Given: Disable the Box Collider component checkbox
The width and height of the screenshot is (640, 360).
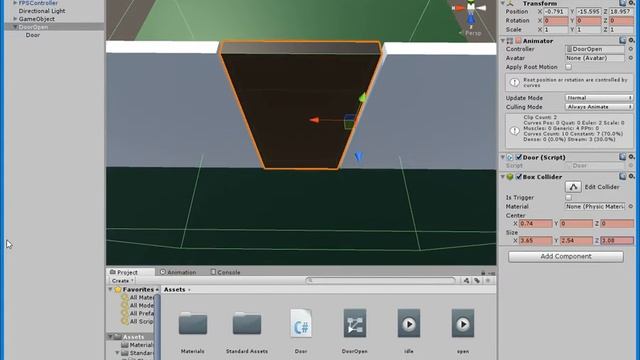Looking at the screenshot, I should (x=519, y=177).
